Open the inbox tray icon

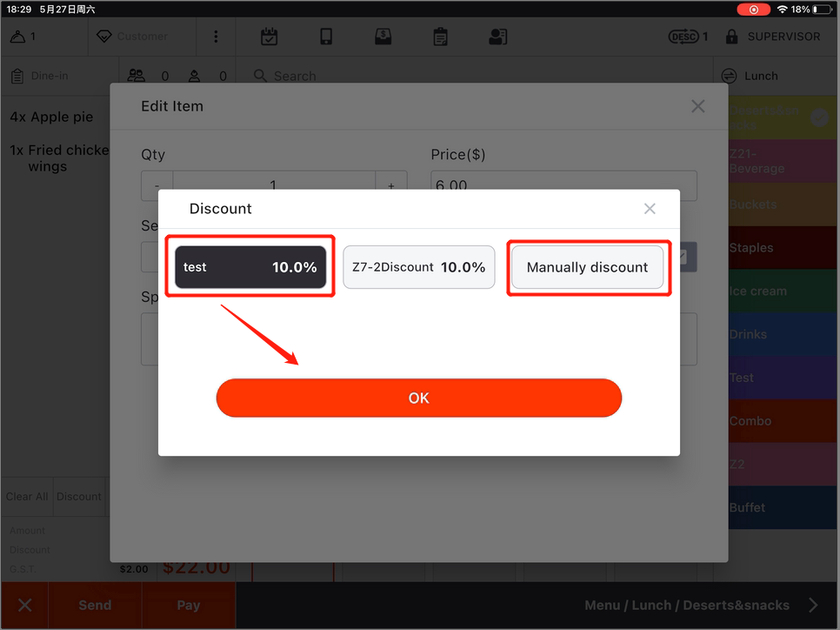[383, 37]
